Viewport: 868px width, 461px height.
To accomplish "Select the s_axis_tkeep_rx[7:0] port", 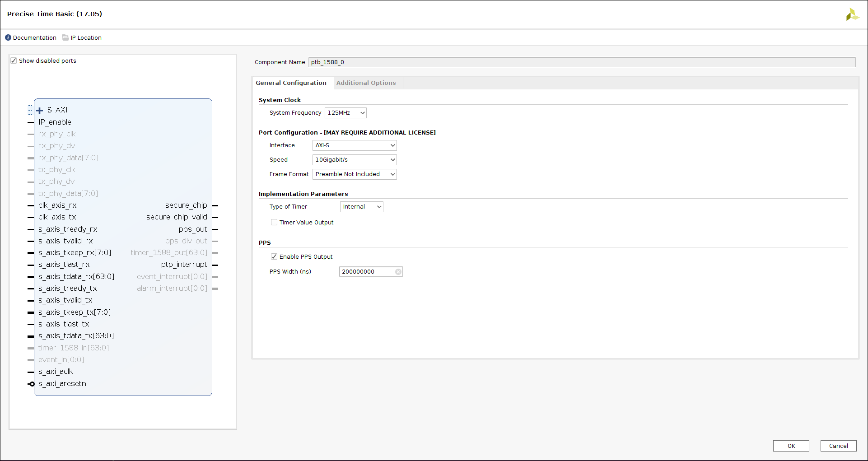I will [x=75, y=253].
